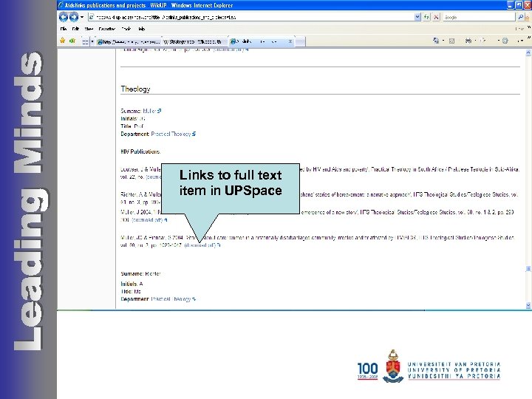Image resolution: width=532 pixels, height=399 pixels.
Task: Open Practical Theology link under Ms Richter
Action: [174, 299]
